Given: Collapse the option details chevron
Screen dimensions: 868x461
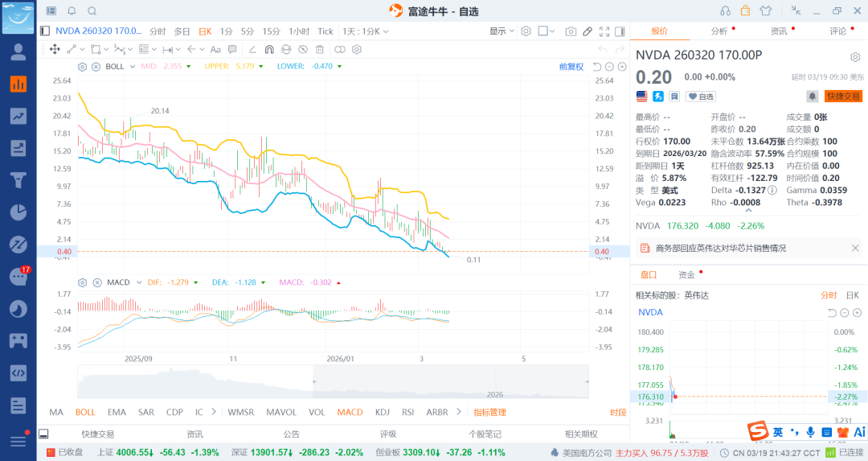Looking at the screenshot, I should coord(748,211).
